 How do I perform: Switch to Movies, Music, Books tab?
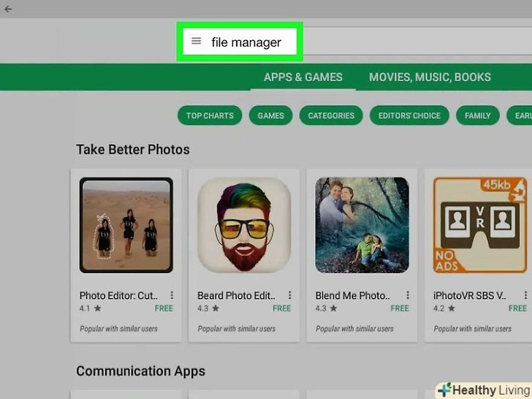click(x=430, y=77)
